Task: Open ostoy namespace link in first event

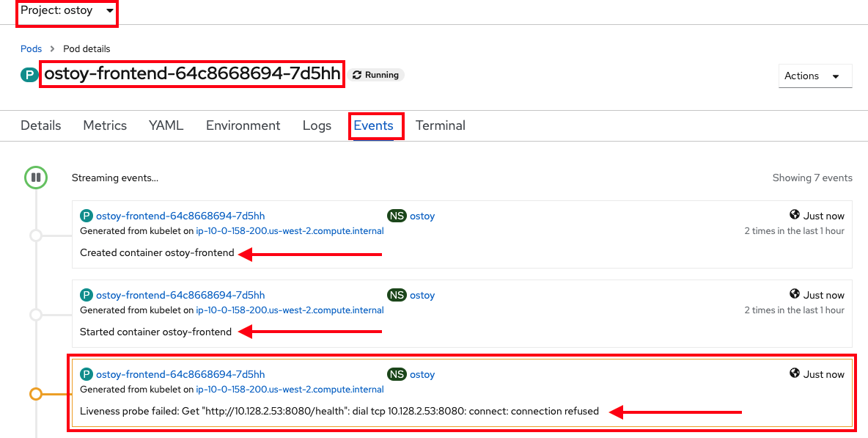Action: [x=422, y=216]
